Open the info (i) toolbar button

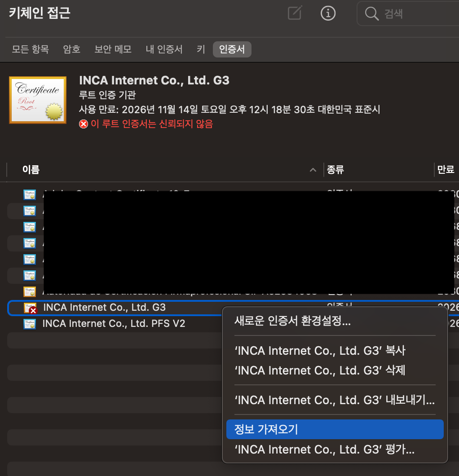click(x=328, y=13)
